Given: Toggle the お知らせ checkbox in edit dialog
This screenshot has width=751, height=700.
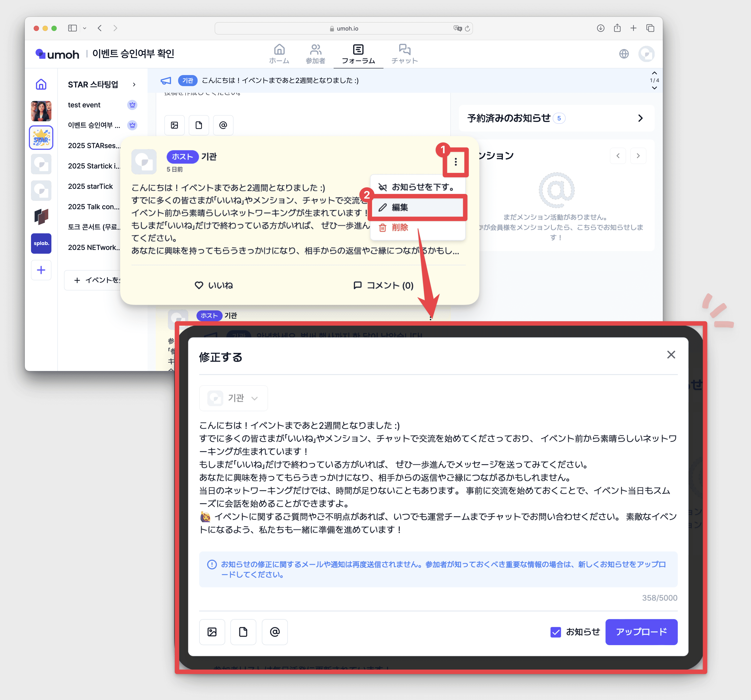Looking at the screenshot, I should click(556, 632).
